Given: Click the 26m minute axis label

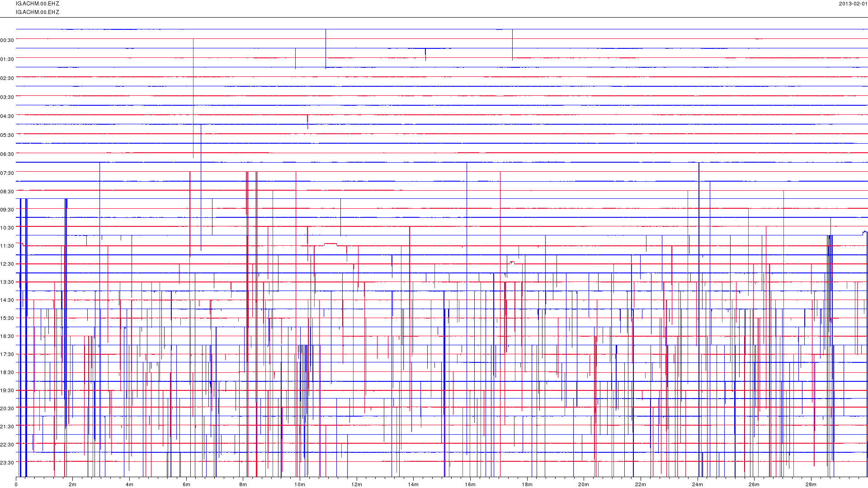Looking at the screenshot, I should tap(754, 485).
